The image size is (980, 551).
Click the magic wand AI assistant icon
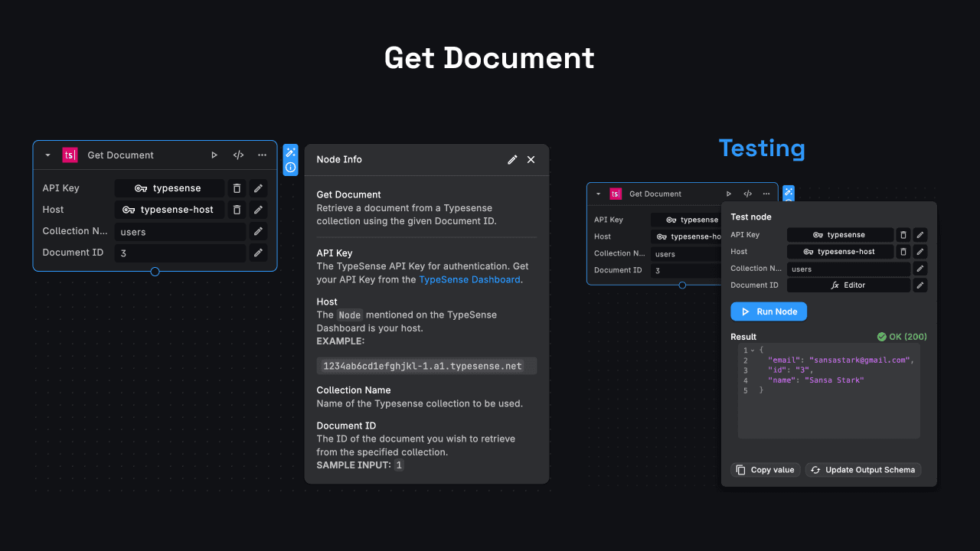tap(290, 152)
